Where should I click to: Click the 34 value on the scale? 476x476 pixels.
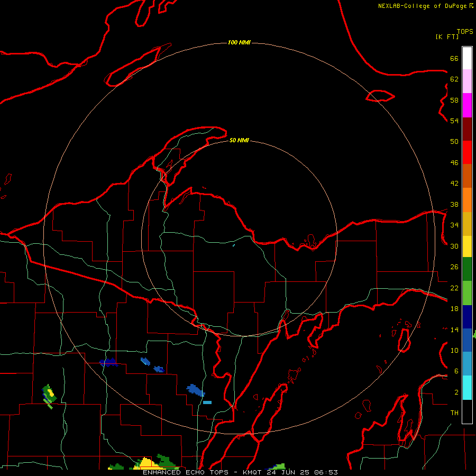454,225
